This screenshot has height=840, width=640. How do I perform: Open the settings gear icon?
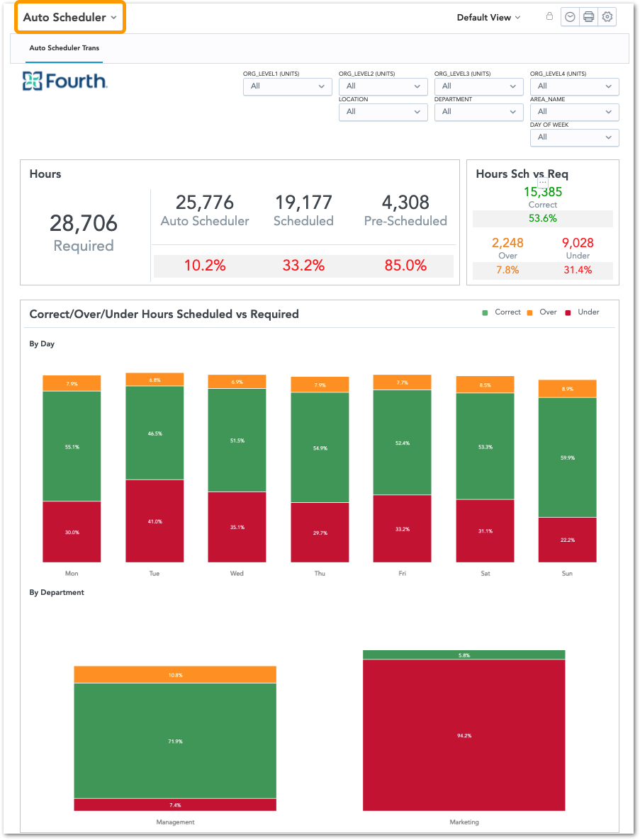[607, 17]
